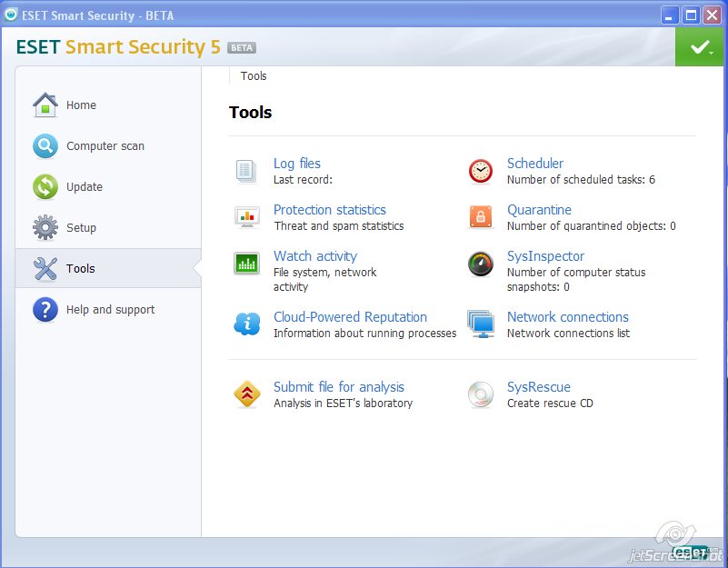Click 'Threat and spam statistics' description

[339, 226]
